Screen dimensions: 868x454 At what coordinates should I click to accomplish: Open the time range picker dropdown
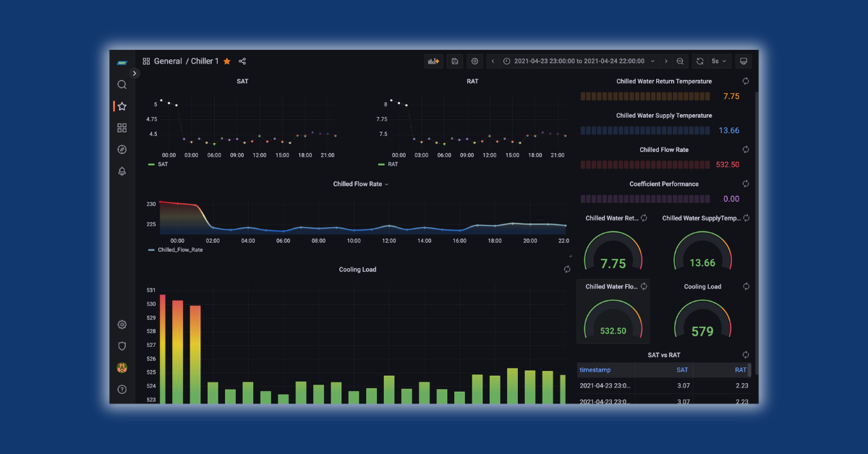pyautogui.click(x=579, y=61)
